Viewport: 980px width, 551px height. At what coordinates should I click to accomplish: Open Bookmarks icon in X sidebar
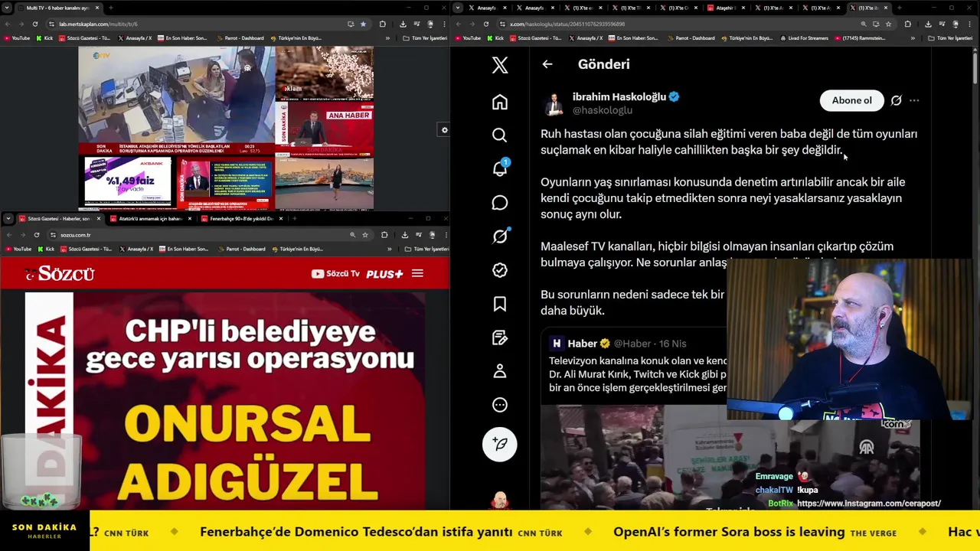(500, 304)
